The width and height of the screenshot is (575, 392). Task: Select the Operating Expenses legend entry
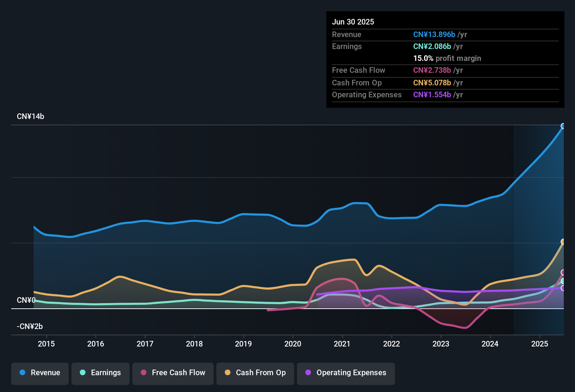[346, 373]
